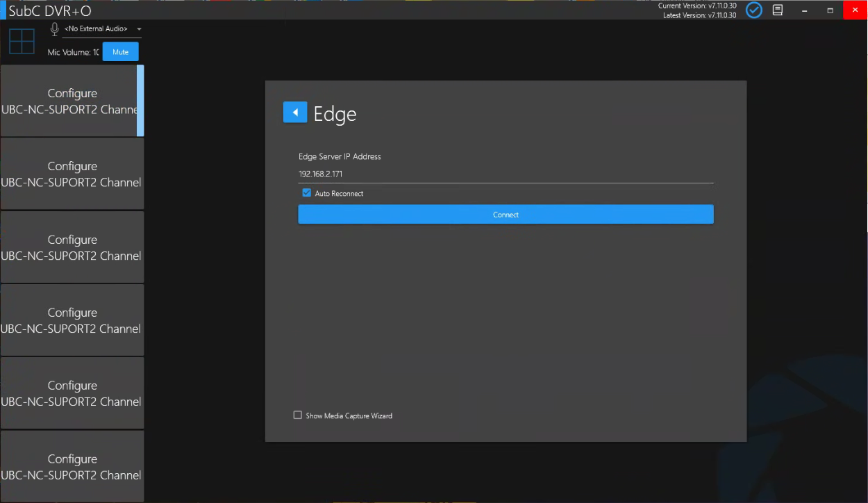This screenshot has height=503, width=868.
Task: Open the manual book icon
Action: 778,10
